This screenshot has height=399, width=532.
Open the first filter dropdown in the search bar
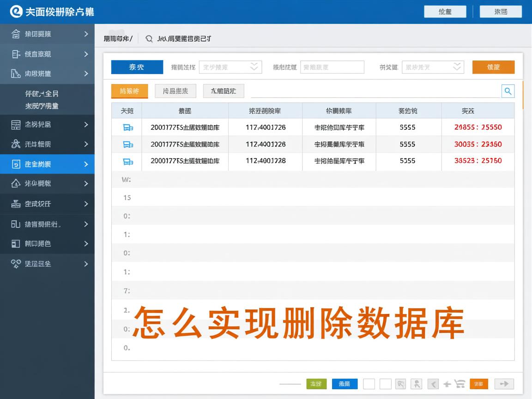pos(230,66)
